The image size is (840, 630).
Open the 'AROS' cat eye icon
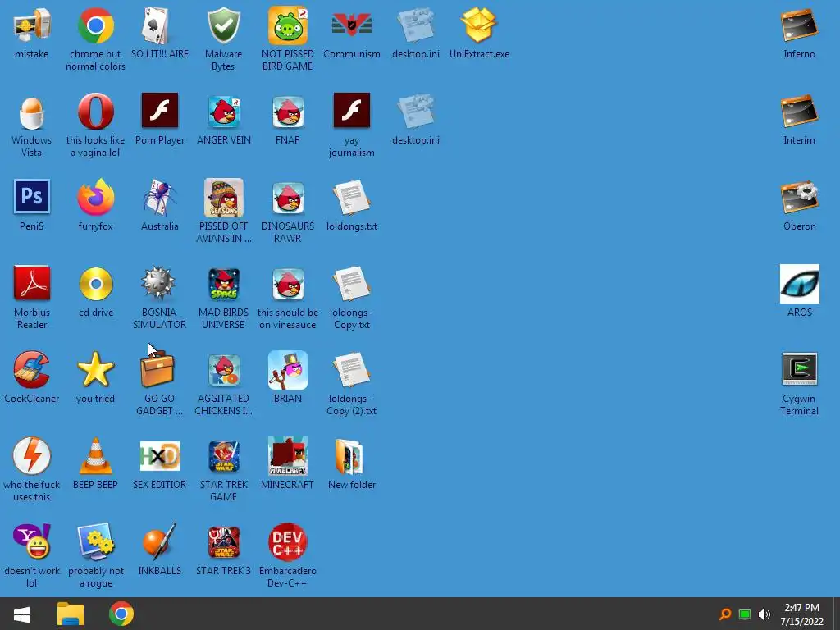click(x=799, y=283)
